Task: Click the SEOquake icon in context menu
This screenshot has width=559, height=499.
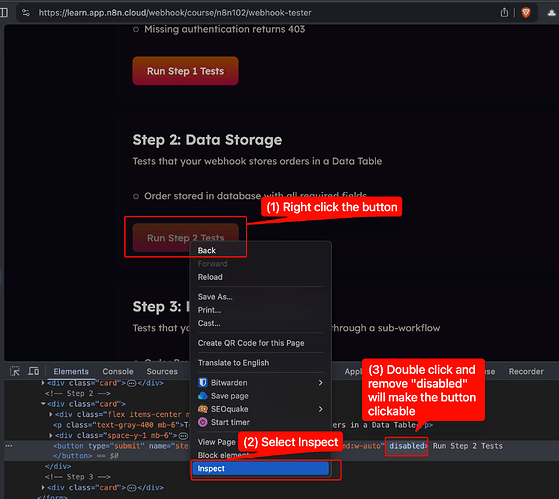Action: (202, 409)
